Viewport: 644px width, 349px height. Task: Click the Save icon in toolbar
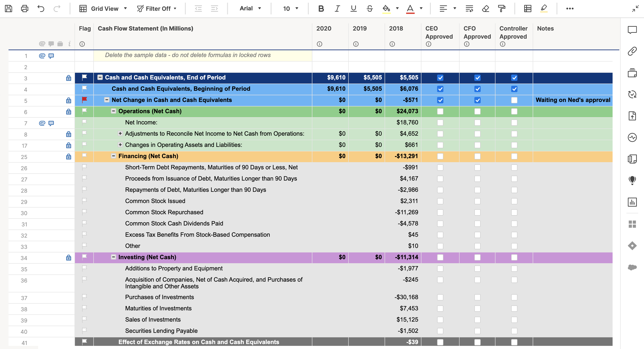9,9
